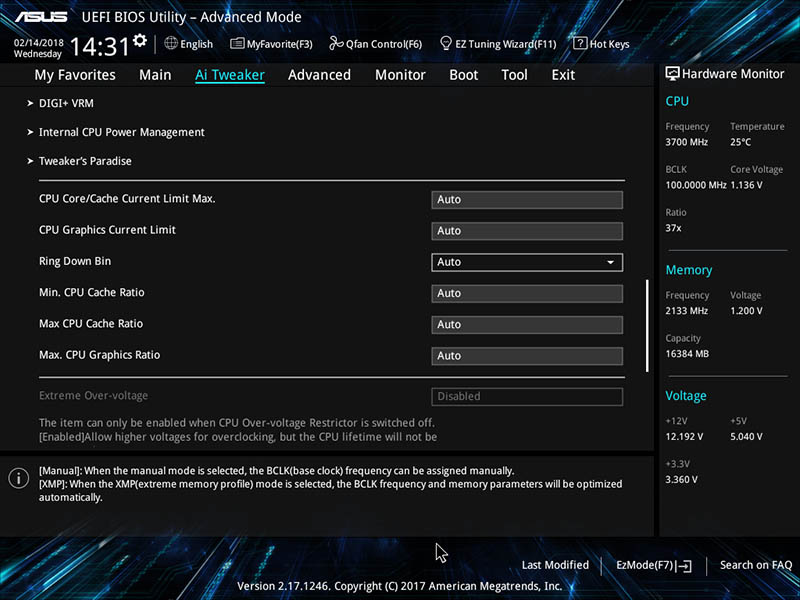Viewport: 800px width, 600px height.
Task: Open the Monitor tab
Action: point(400,75)
